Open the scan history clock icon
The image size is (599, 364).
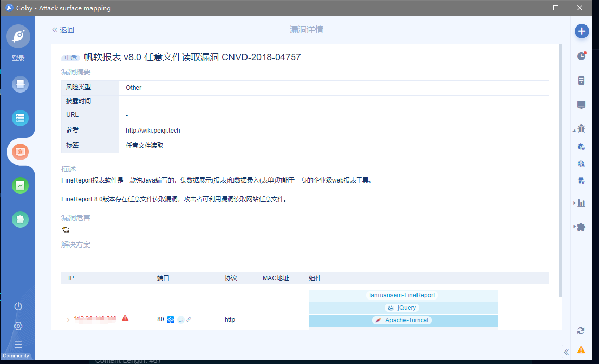tap(581, 56)
